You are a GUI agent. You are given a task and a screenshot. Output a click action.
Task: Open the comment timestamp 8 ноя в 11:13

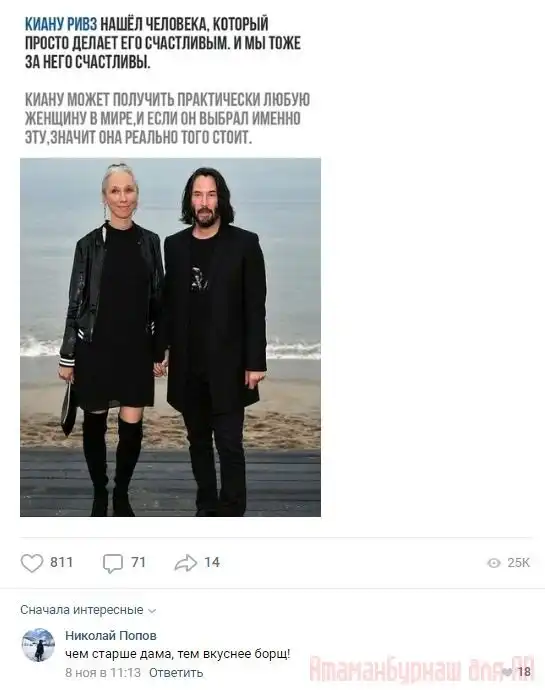click(103, 672)
